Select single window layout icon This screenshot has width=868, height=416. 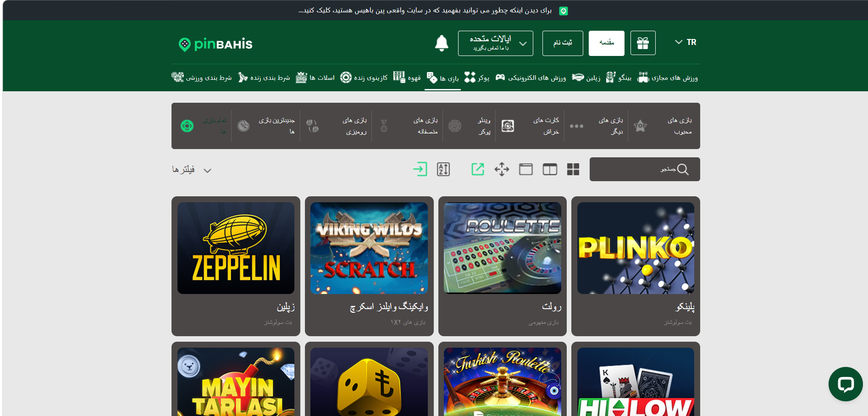point(526,169)
